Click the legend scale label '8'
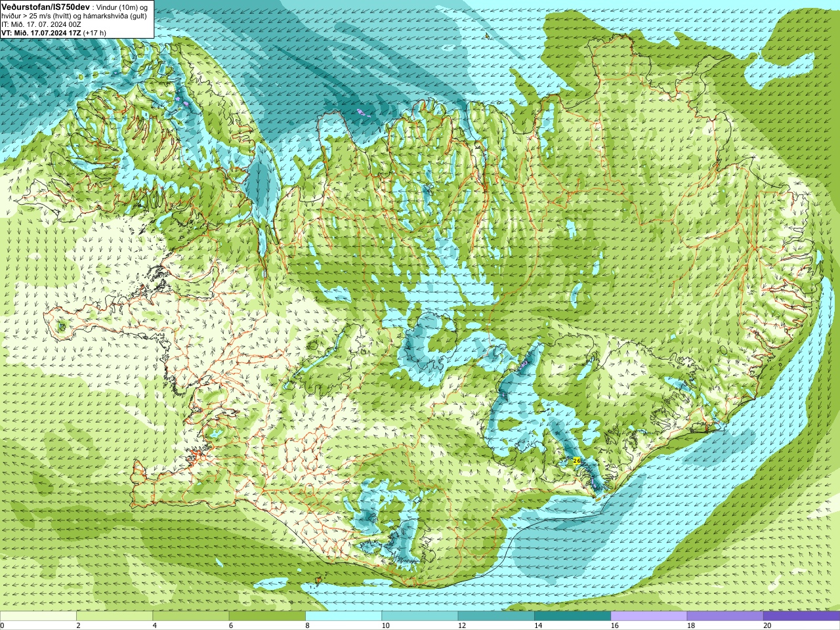840x630 pixels. tap(307, 625)
